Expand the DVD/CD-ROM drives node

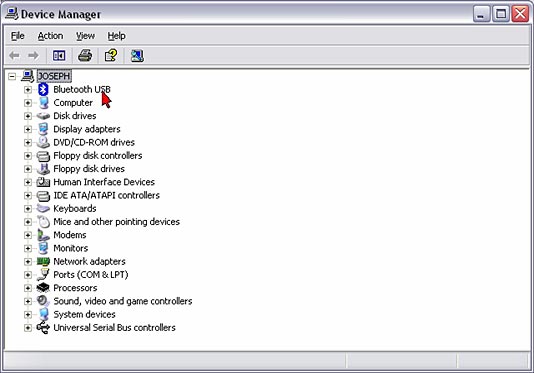coord(28,143)
